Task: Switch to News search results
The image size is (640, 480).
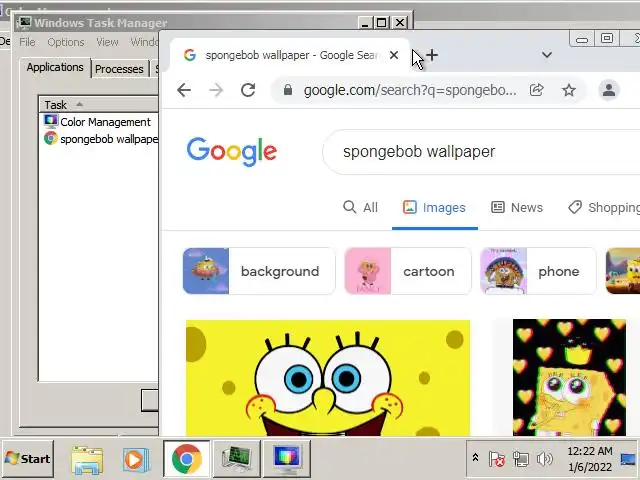Action: click(x=517, y=207)
